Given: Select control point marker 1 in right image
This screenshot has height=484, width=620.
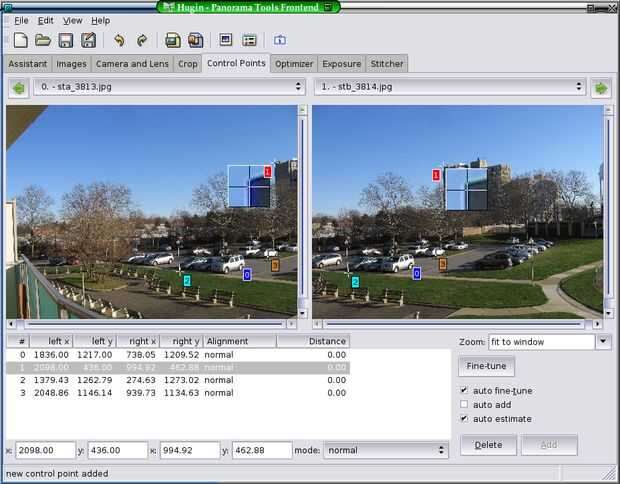Looking at the screenshot, I should point(436,175).
